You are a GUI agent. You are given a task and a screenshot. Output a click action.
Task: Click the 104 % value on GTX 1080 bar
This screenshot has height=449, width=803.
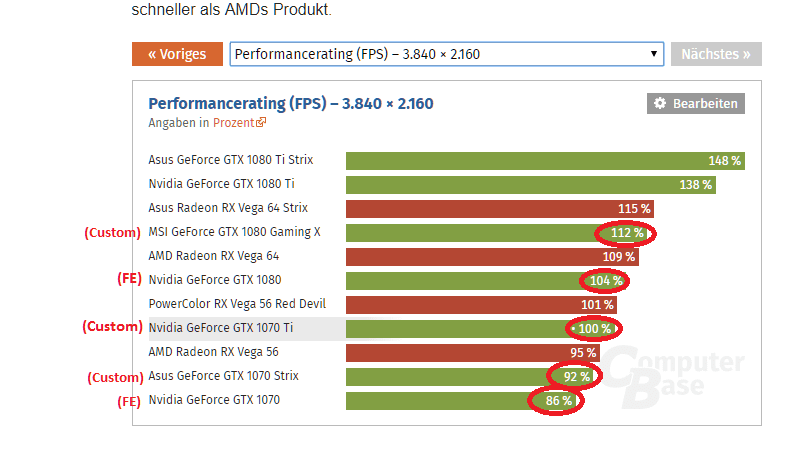coord(606,281)
